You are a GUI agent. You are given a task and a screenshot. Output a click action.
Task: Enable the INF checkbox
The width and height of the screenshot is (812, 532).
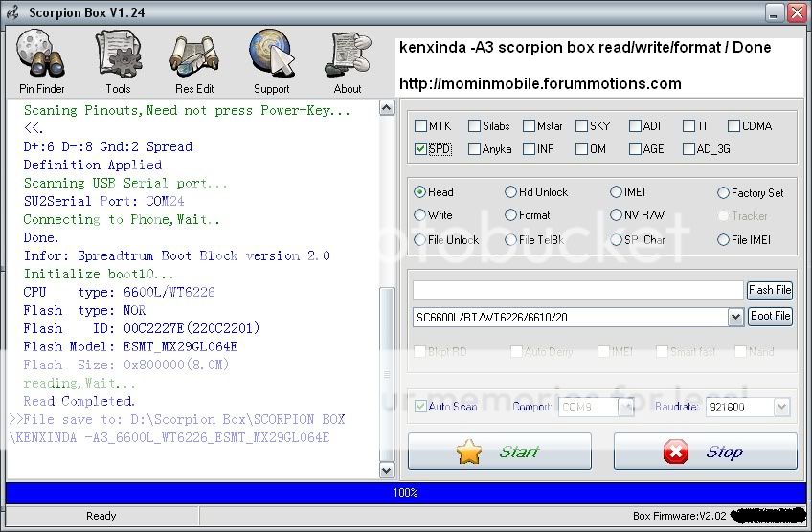pyautogui.click(x=529, y=149)
